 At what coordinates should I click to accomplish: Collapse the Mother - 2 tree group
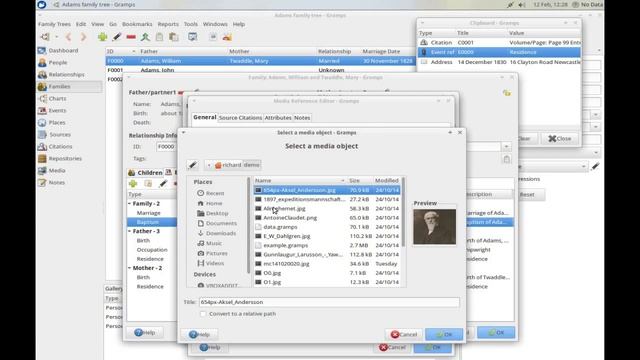(129, 268)
